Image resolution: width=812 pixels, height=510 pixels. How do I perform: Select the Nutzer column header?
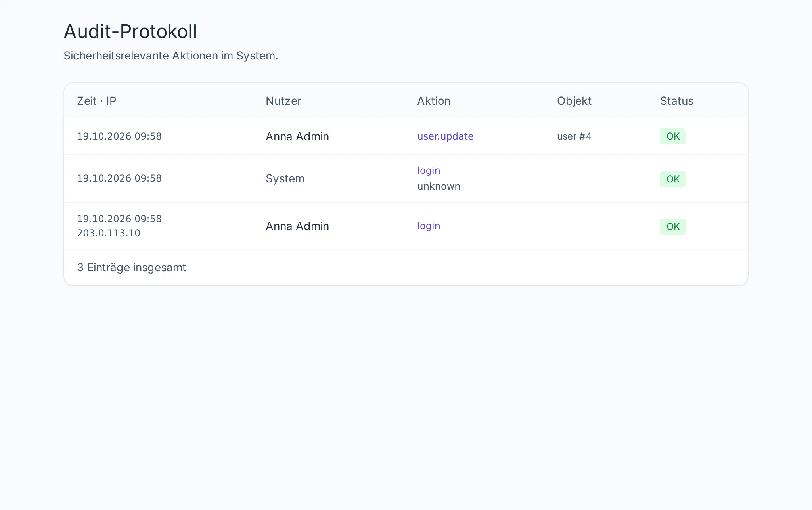283,101
